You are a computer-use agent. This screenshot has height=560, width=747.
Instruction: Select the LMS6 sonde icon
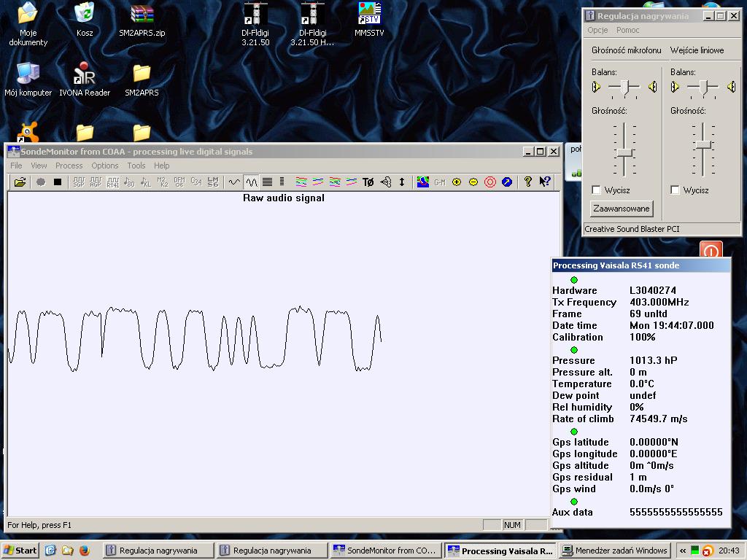213,182
